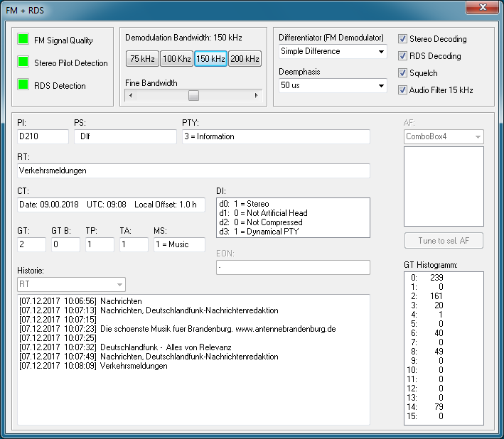
Task: Click the EON input field
Action: tap(293, 267)
